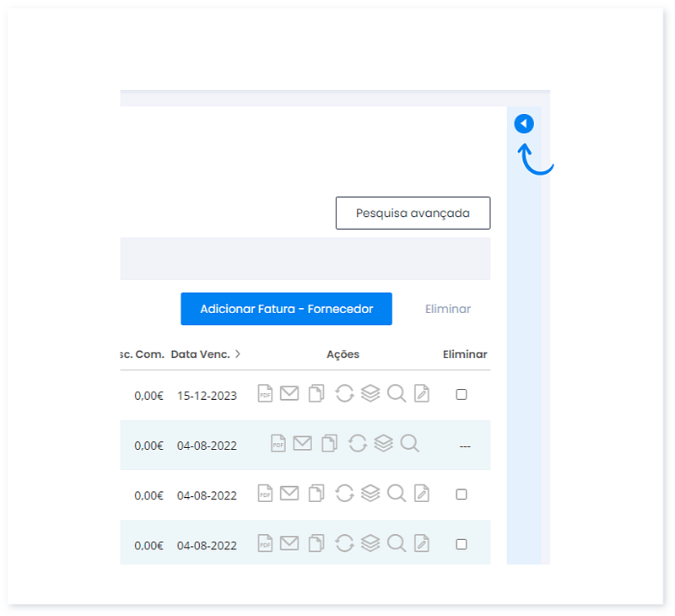Open Pesquisa avançada search options
This screenshot has width=675, height=616.
[413, 213]
